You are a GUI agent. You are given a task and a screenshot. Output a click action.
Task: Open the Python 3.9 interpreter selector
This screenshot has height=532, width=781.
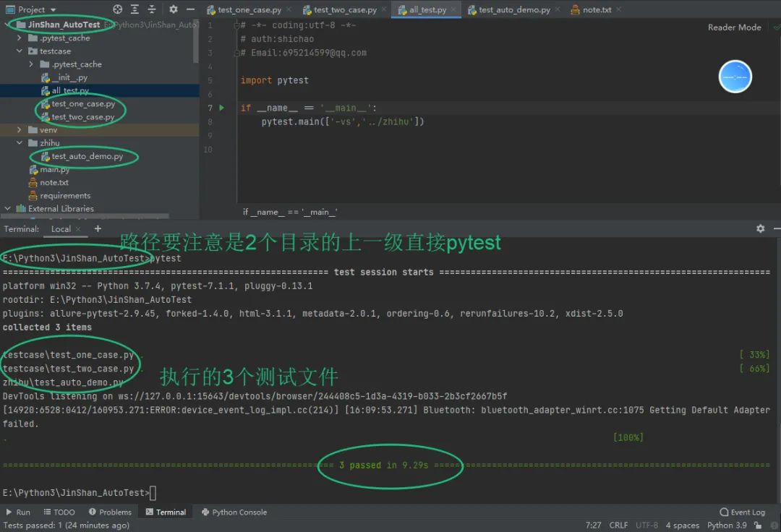coord(727,525)
